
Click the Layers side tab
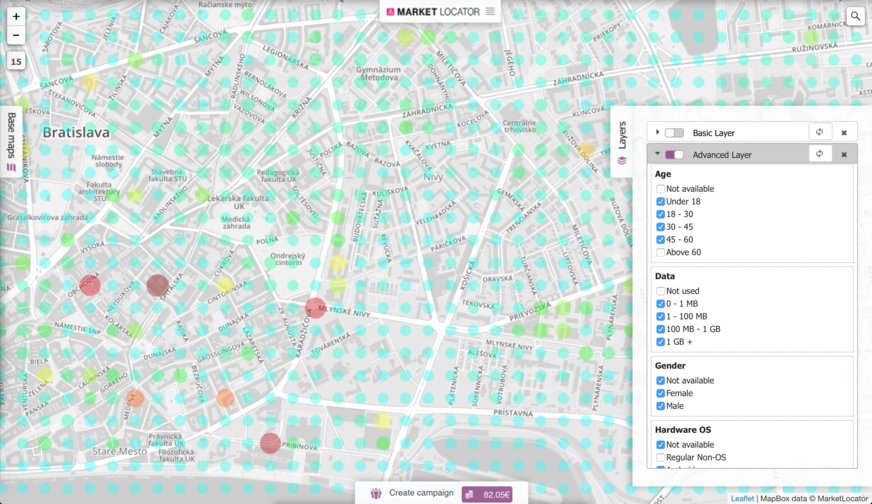tap(621, 142)
